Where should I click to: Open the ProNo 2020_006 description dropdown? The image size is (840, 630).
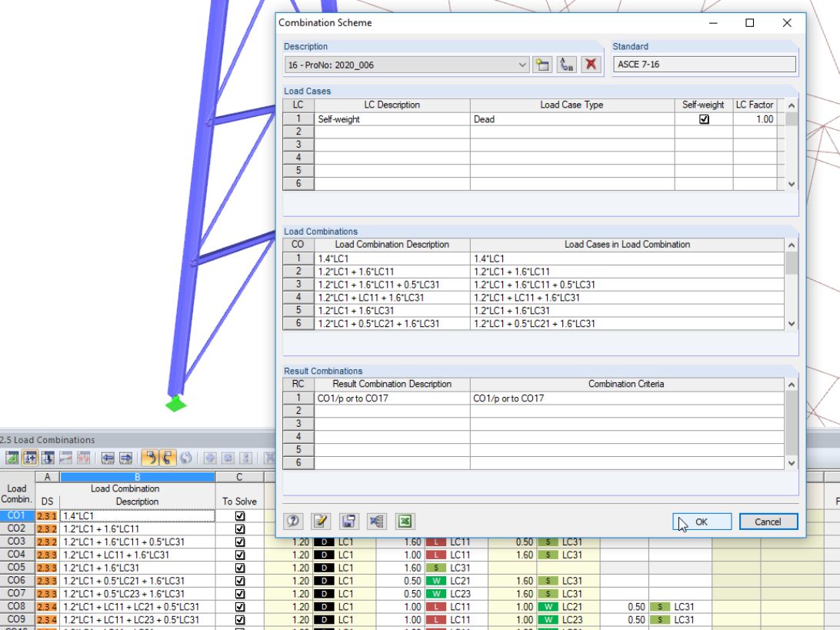[522, 65]
